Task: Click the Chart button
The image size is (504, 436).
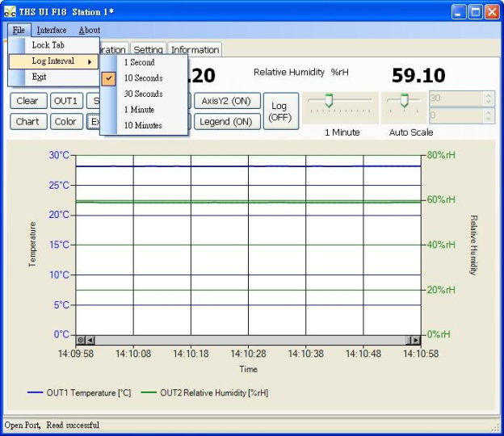Action: point(27,122)
